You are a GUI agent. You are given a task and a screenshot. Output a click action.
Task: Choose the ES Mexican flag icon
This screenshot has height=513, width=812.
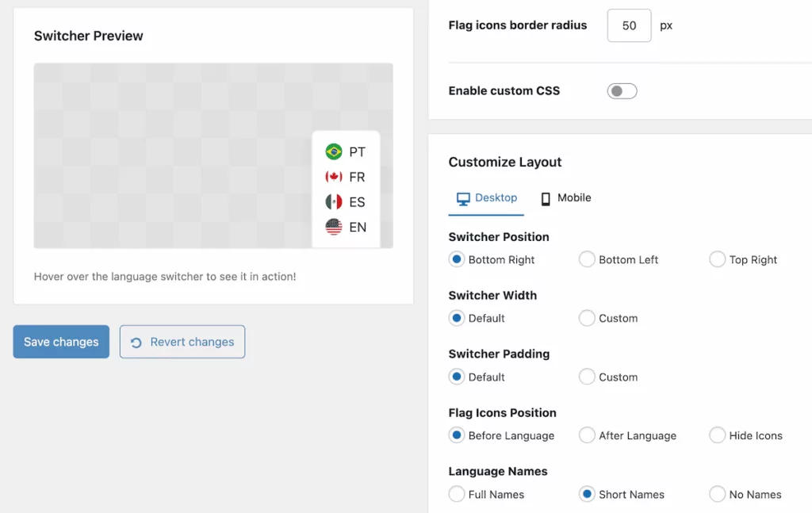pos(335,202)
